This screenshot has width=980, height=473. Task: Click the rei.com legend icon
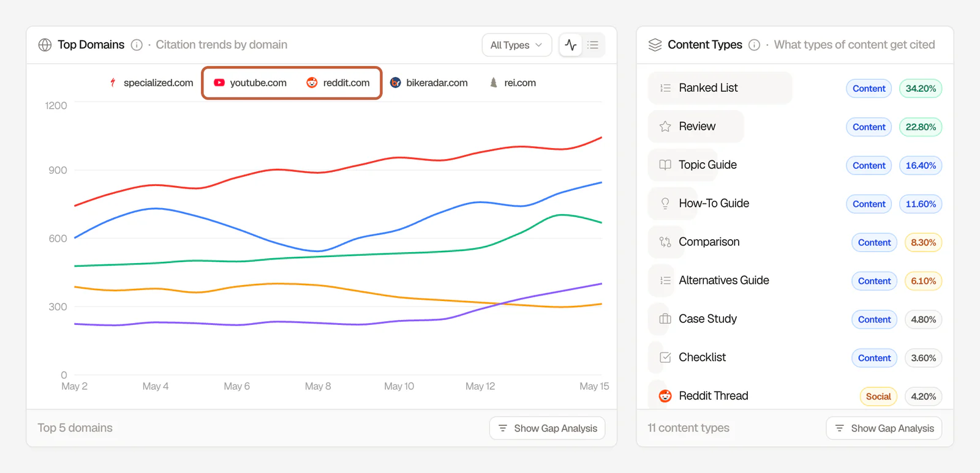(494, 83)
